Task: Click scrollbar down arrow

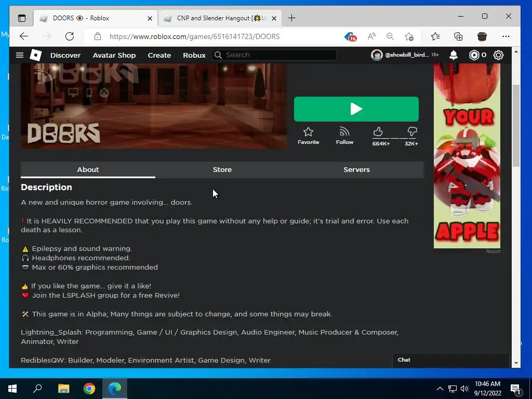Action: tap(516, 363)
